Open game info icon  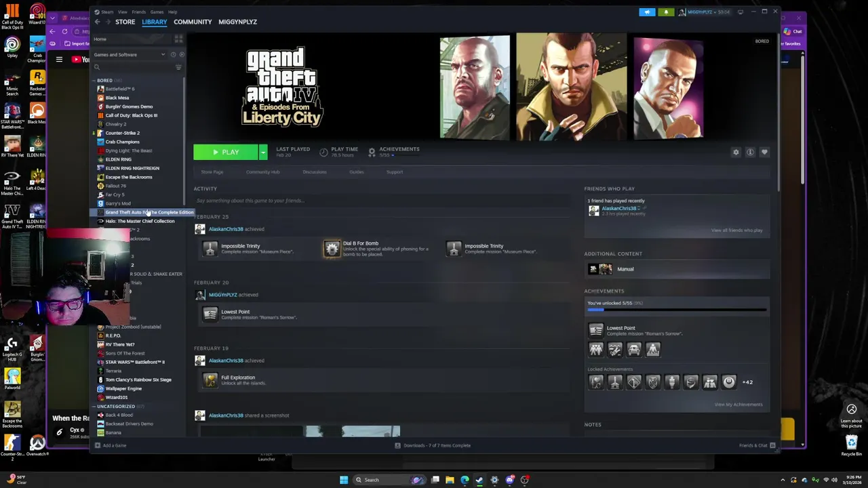click(x=750, y=152)
